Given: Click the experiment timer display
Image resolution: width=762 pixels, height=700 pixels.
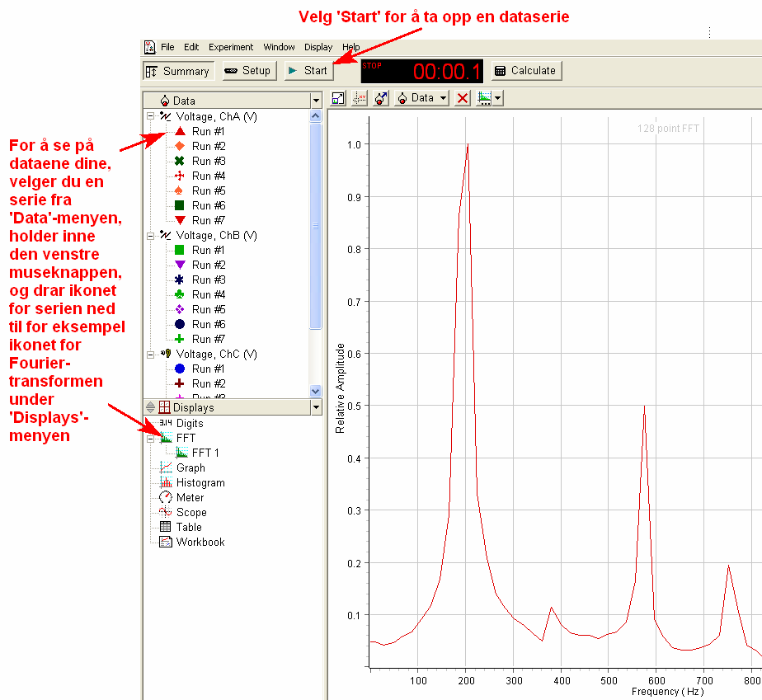Looking at the screenshot, I should (x=422, y=71).
